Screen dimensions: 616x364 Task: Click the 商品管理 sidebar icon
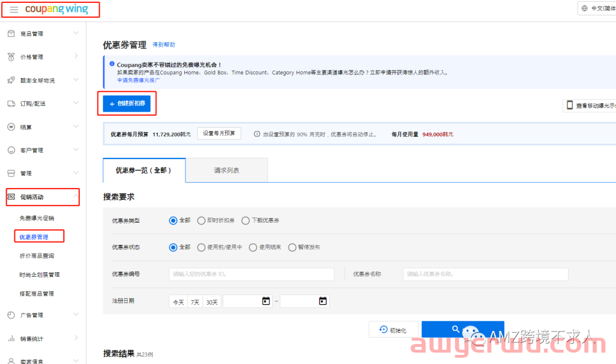click(x=11, y=34)
